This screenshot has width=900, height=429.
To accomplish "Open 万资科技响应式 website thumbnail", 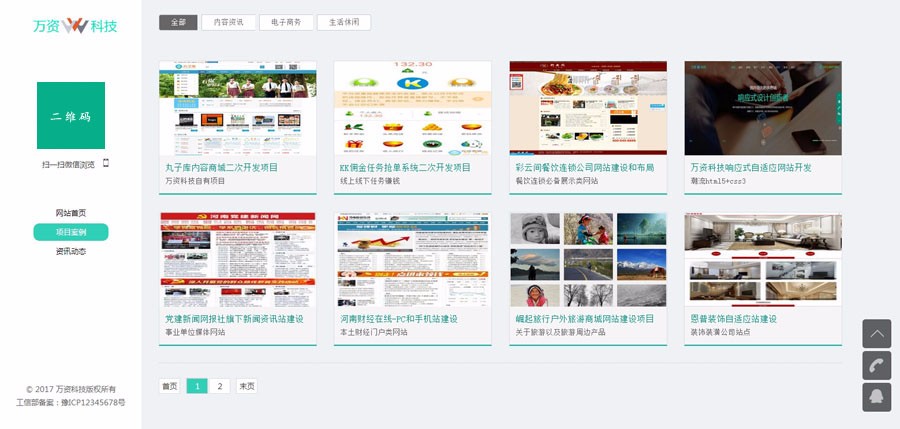I will point(763,108).
